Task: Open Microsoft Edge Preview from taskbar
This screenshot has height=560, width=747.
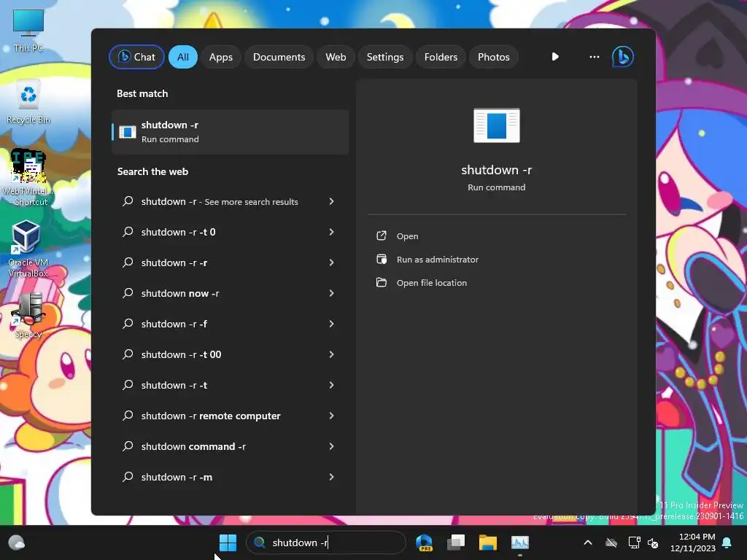Action: 424,542
